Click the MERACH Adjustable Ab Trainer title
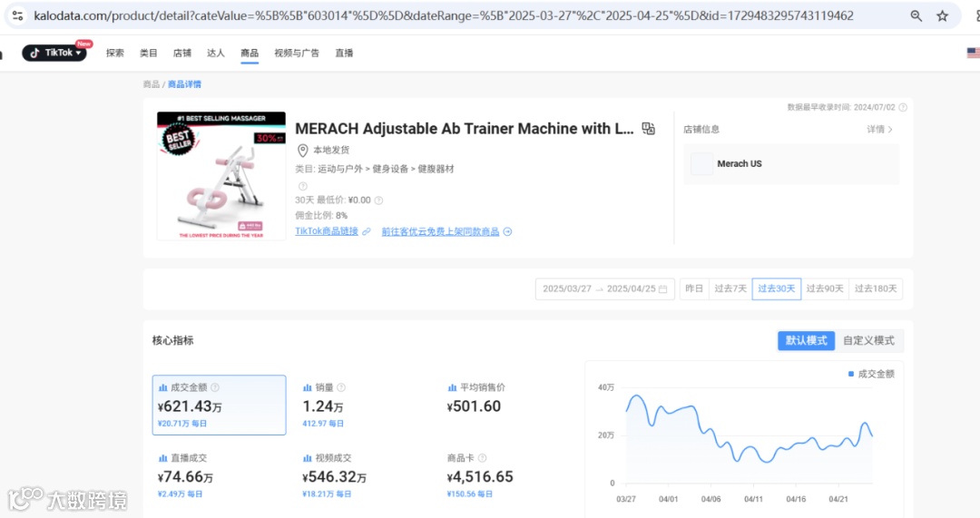The height and width of the screenshot is (518, 980). tap(465, 129)
